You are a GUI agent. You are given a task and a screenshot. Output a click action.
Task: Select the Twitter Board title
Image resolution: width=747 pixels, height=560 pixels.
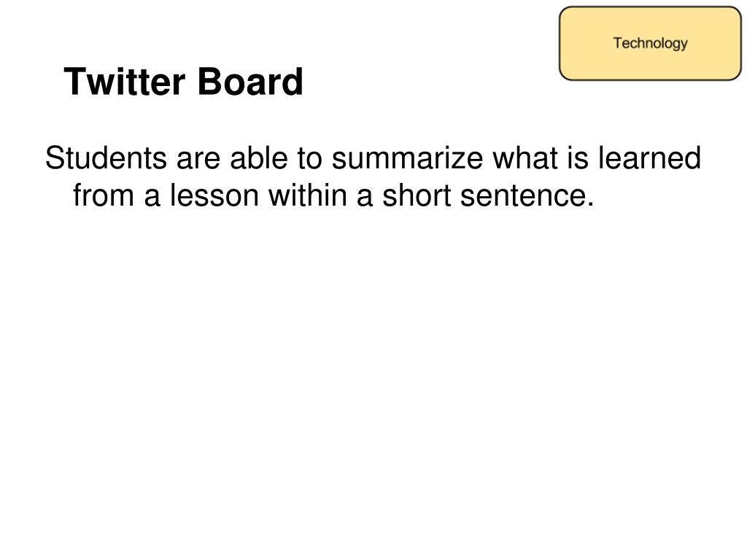click(x=183, y=82)
